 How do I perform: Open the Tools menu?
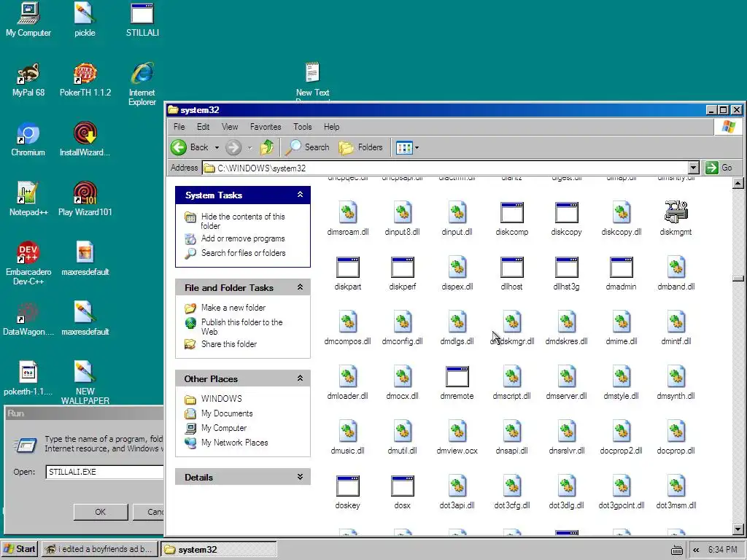click(x=303, y=127)
